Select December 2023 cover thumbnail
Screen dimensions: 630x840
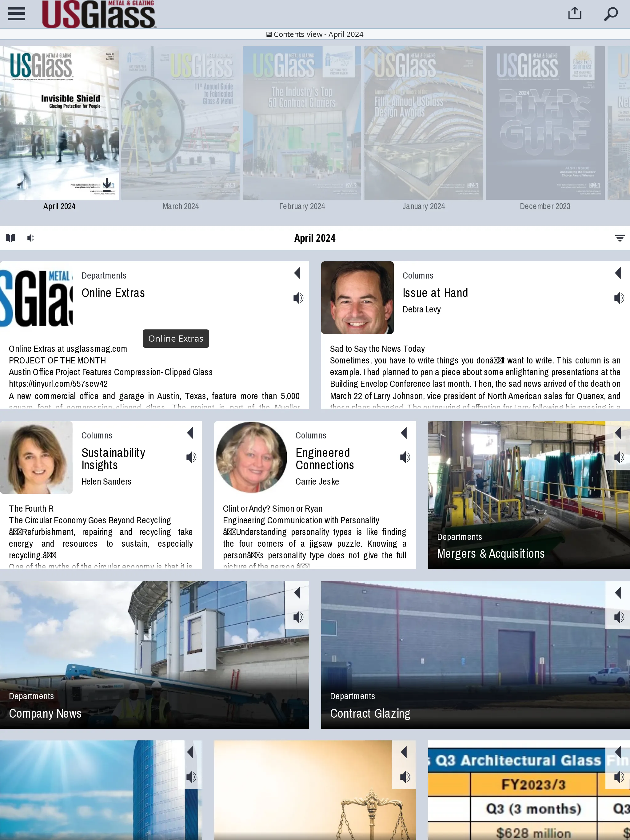coord(545,123)
